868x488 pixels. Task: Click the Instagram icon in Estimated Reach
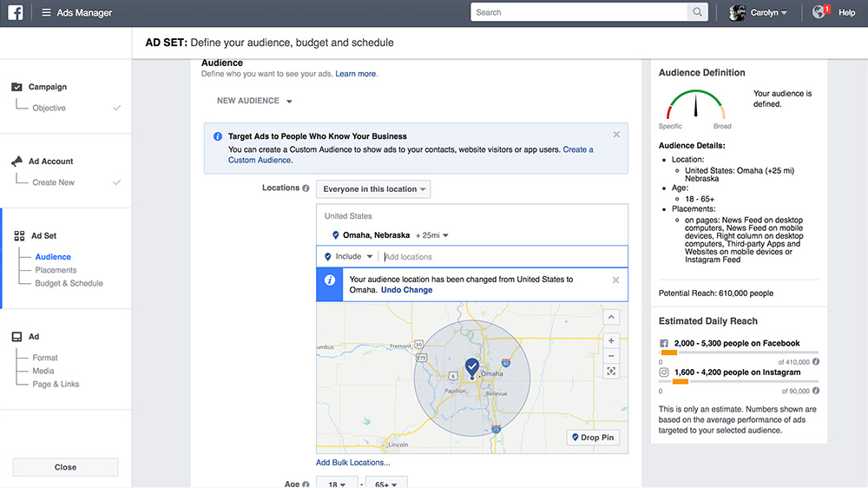664,373
